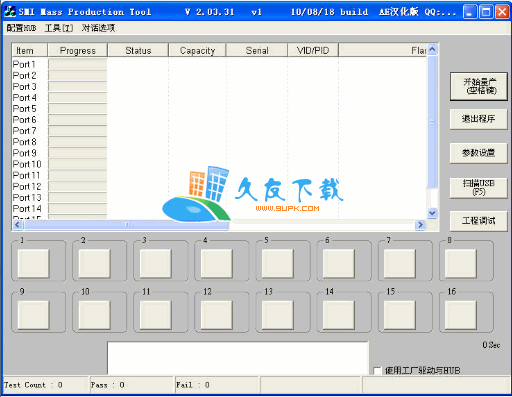Select the Port 3 row
This screenshot has width=512, height=397.
click(x=219, y=86)
